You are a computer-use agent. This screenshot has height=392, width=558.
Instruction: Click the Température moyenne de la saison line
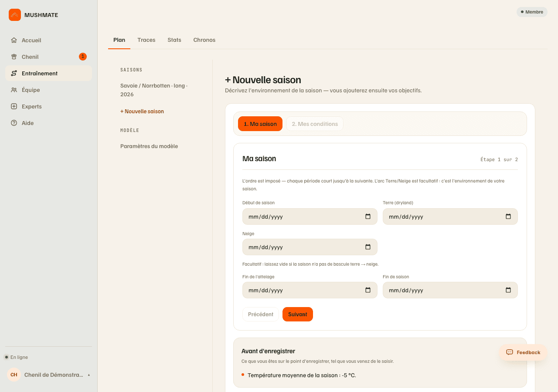coord(302,375)
